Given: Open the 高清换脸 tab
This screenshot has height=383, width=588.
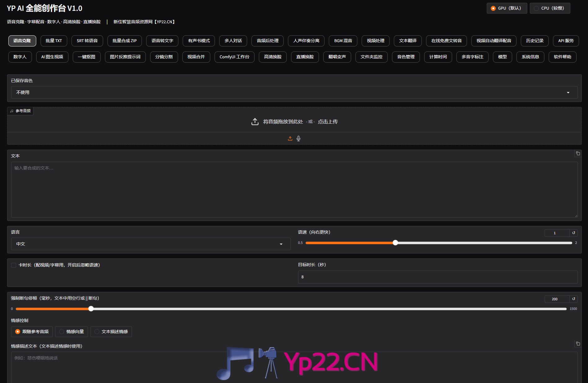Looking at the screenshot, I should 273,57.
